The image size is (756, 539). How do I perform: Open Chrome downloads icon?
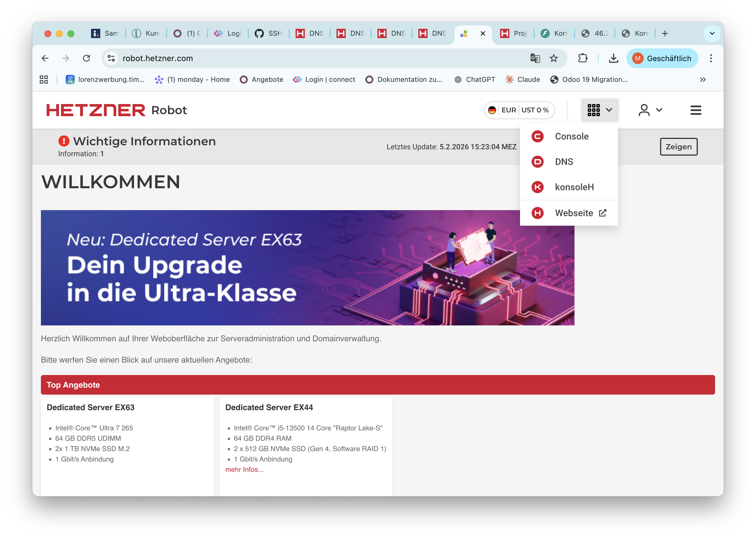pyautogui.click(x=613, y=59)
